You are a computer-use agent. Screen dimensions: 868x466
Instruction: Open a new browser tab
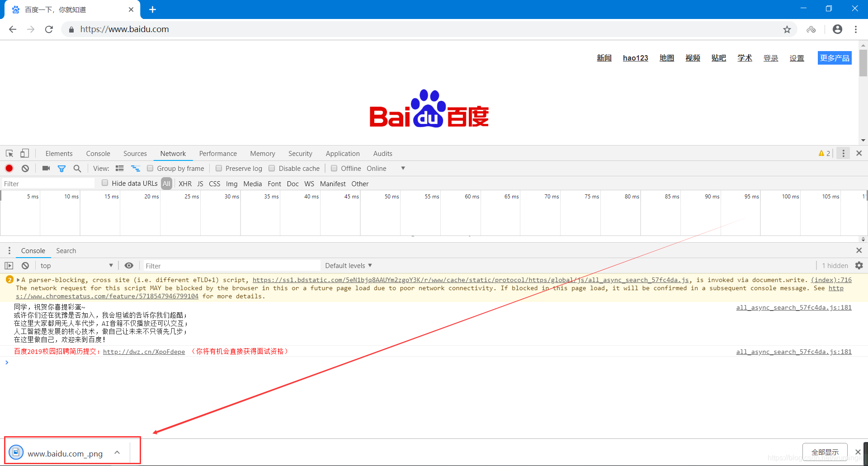point(152,9)
